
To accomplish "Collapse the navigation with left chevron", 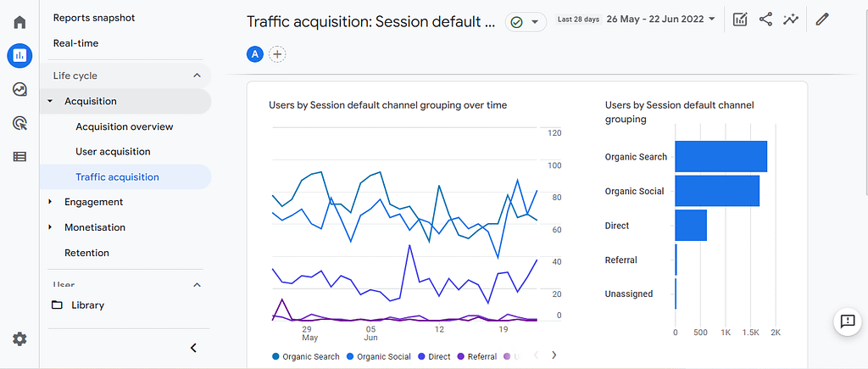I will [x=193, y=348].
